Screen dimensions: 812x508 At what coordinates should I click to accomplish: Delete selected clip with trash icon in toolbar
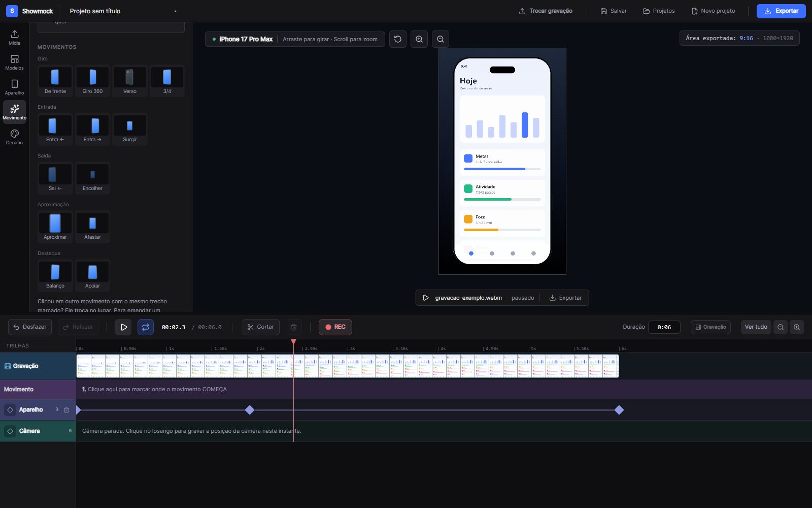click(x=294, y=327)
